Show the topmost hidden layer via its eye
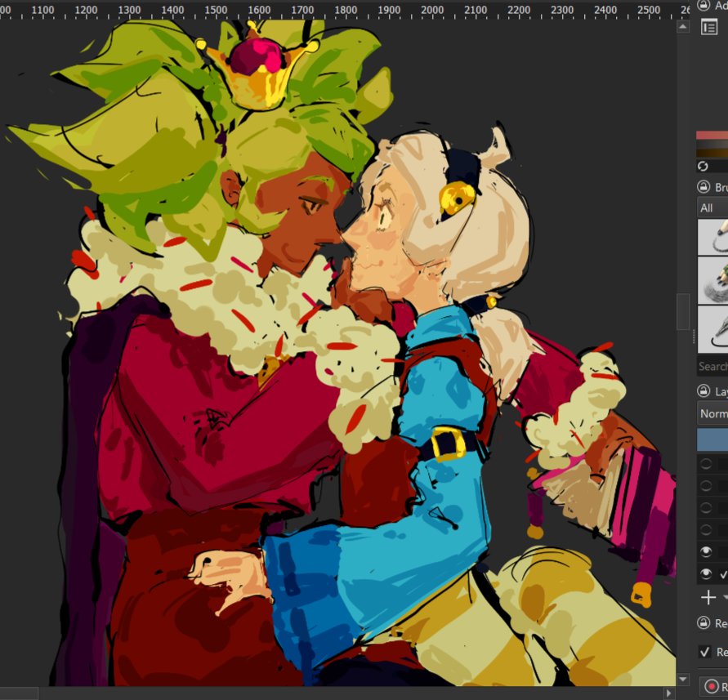Viewport: 728px width, 700px height. click(x=706, y=464)
